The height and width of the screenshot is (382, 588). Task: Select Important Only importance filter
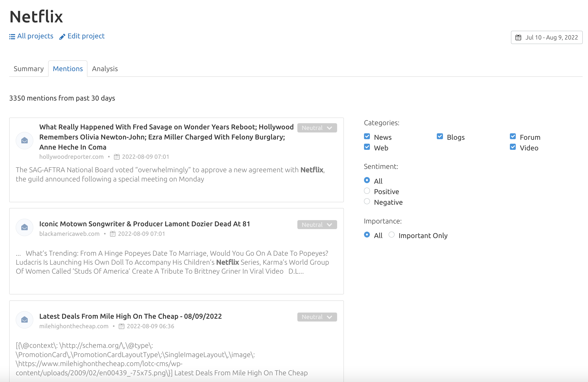point(391,235)
